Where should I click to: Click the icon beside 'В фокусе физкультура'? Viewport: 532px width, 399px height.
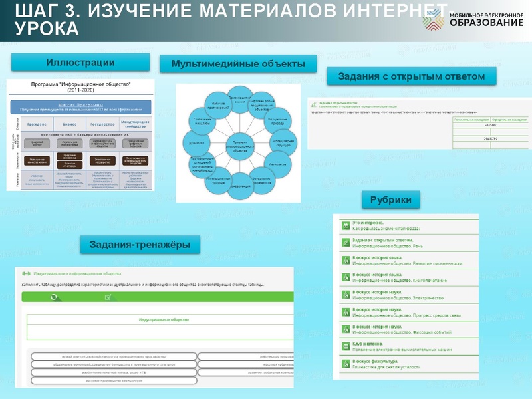click(346, 364)
